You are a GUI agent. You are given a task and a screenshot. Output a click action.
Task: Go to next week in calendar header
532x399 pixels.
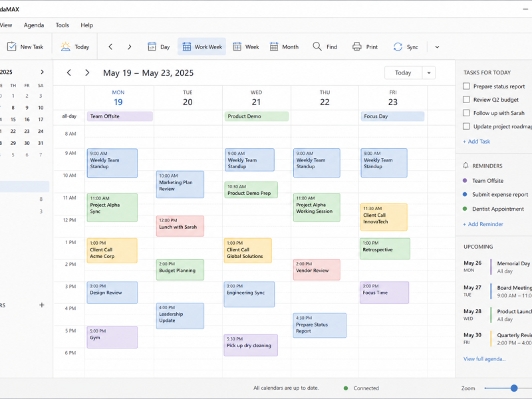point(87,72)
